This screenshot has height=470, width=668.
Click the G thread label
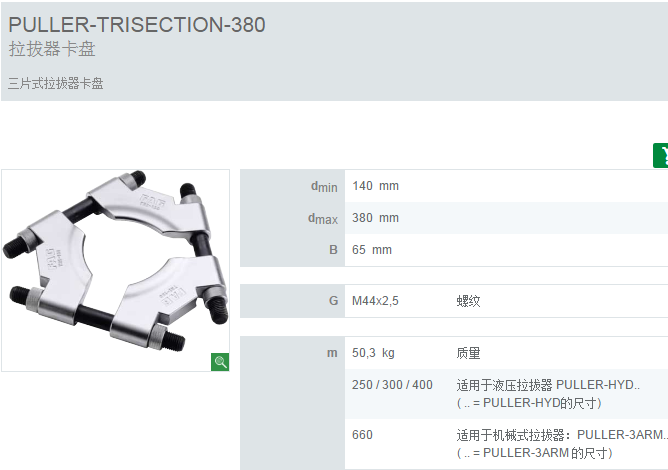[333, 301]
